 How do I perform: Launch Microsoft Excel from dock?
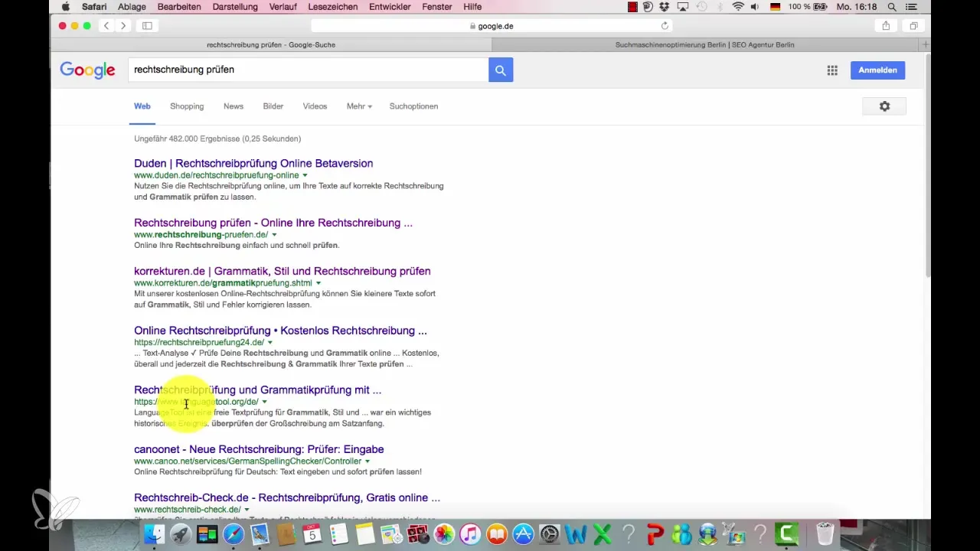tap(602, 533)
